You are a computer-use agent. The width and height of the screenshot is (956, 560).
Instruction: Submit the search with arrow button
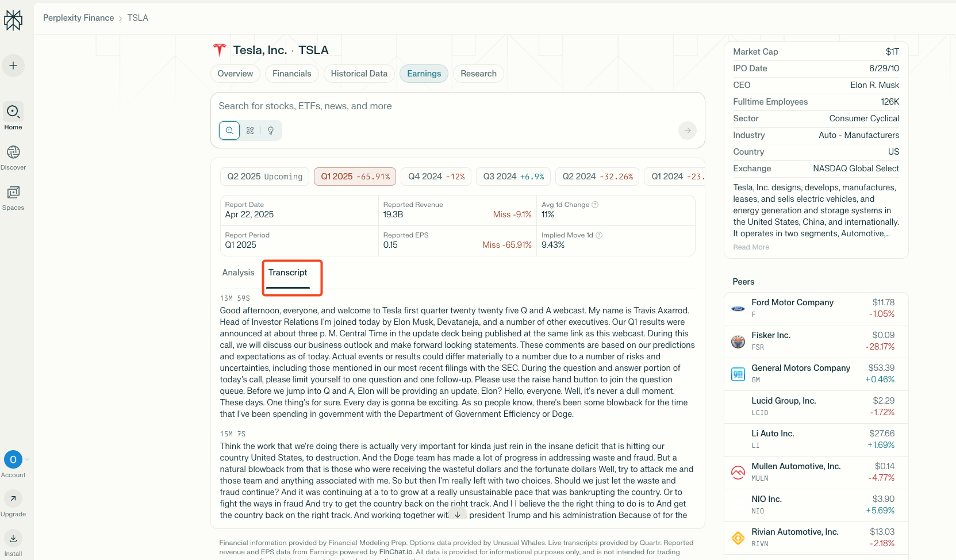[688, 131]
